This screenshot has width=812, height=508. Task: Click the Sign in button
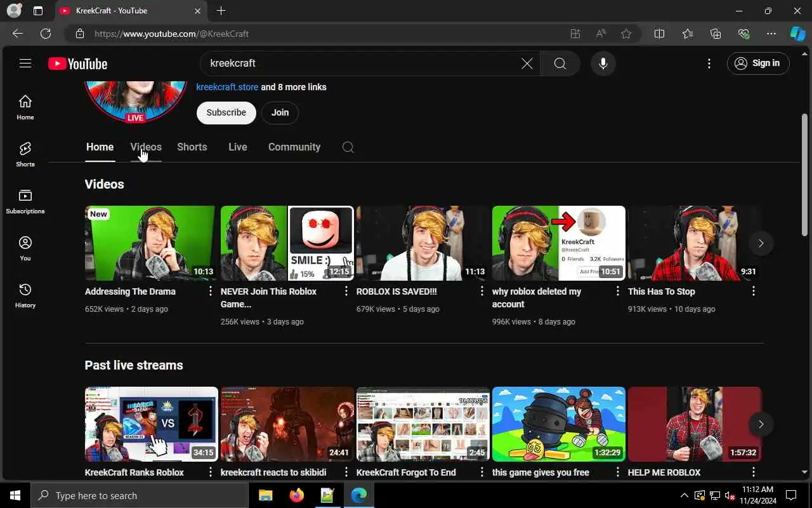758,63
